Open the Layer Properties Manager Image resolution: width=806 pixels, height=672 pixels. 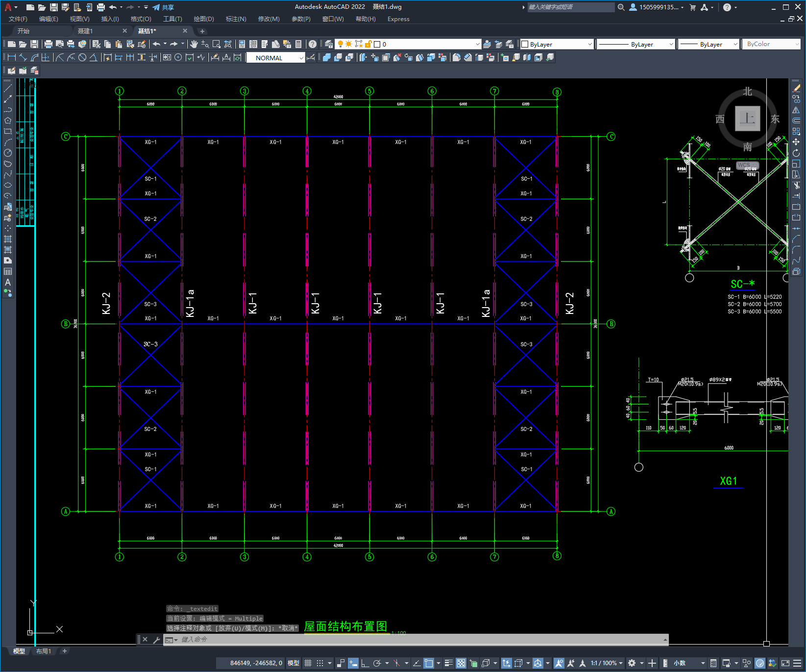tap(329, 44)
